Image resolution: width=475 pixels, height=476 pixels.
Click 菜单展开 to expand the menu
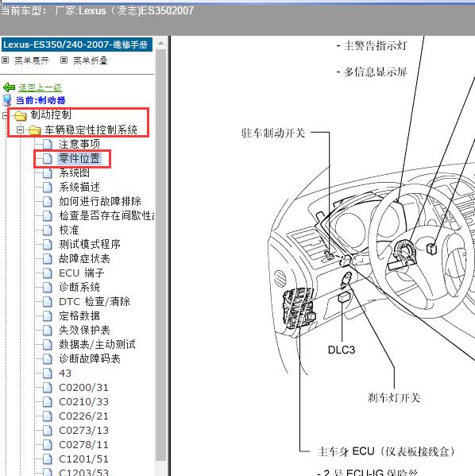(32, 60)
